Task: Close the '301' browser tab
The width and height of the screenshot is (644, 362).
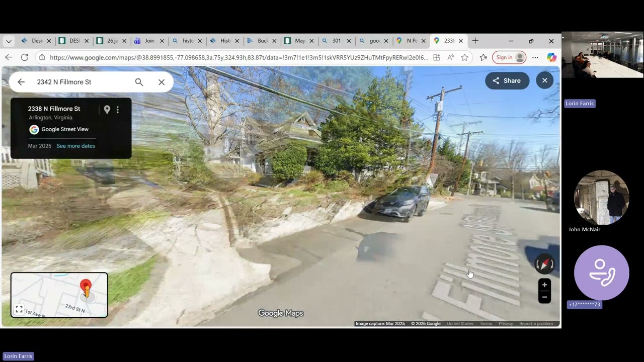Action: (349, 41)
